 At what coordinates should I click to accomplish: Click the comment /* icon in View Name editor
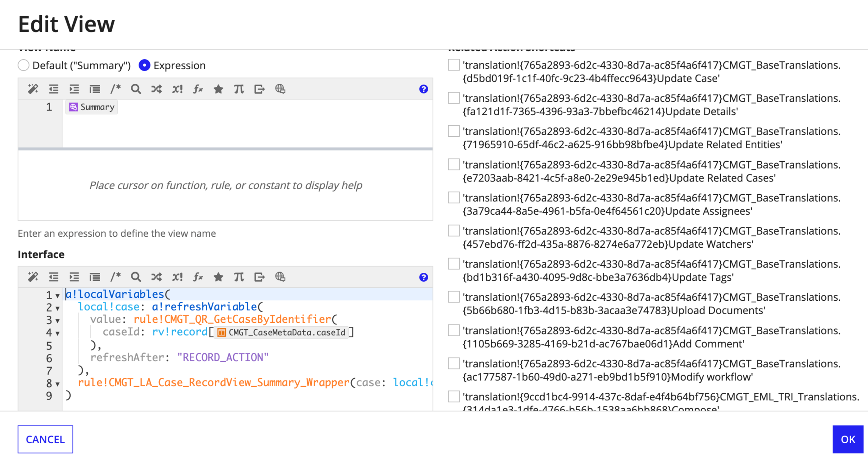click(115, 89)
